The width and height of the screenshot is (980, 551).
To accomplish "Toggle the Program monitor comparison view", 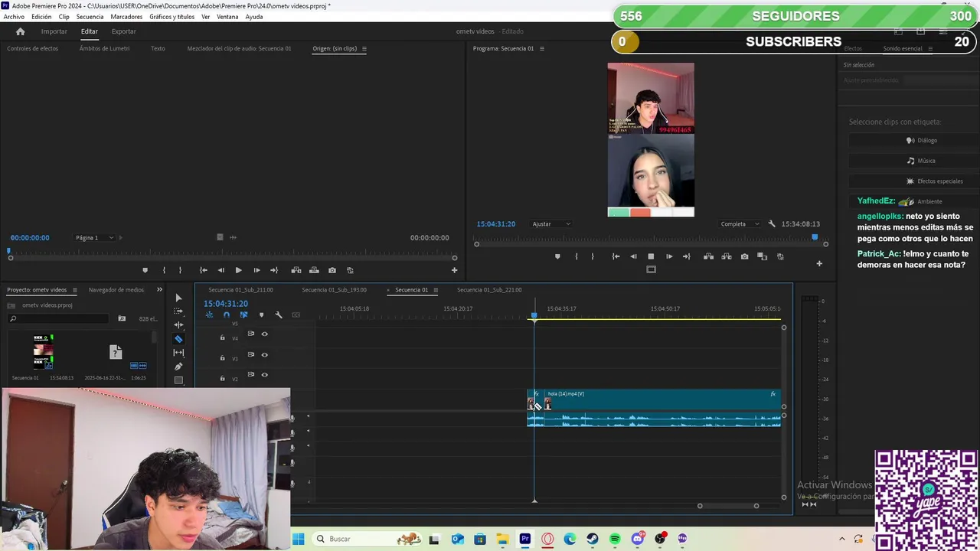I will (x=762, y=256).
